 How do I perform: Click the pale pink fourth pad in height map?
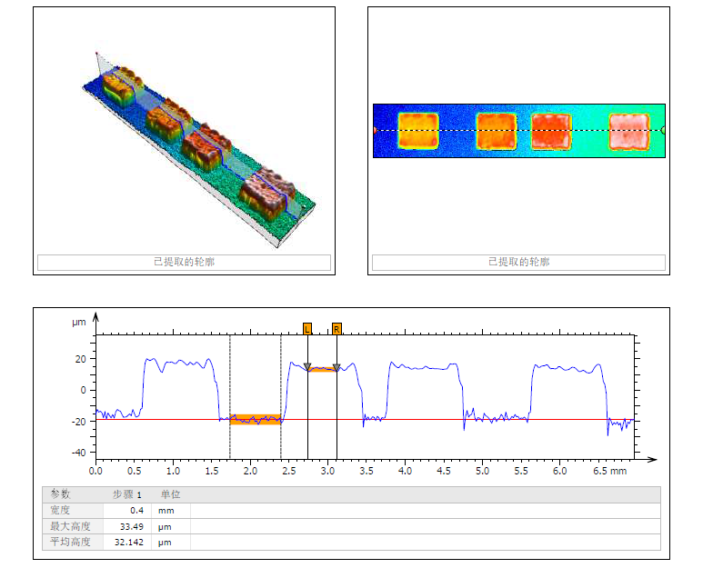pos(629,132)
